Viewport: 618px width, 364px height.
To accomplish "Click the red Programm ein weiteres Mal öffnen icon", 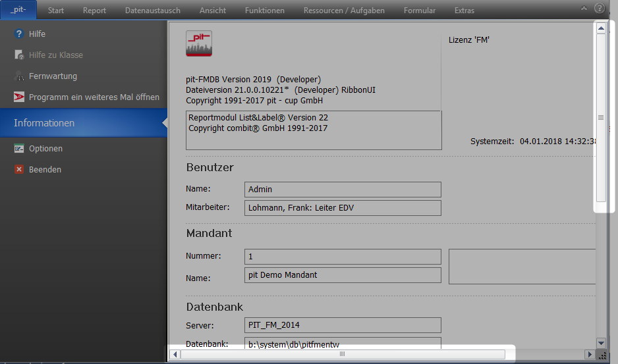I will click(19, 97).
